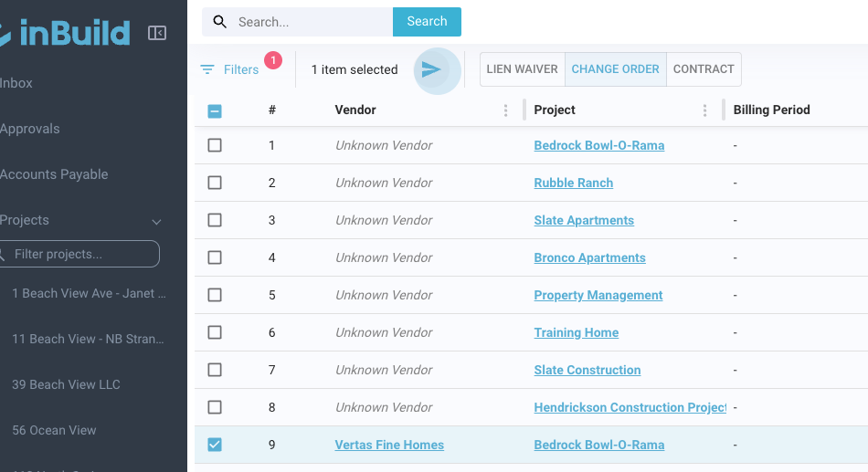
Task: Open the Vertas Fine Homes vendor link
Action: tap(389, 446)
